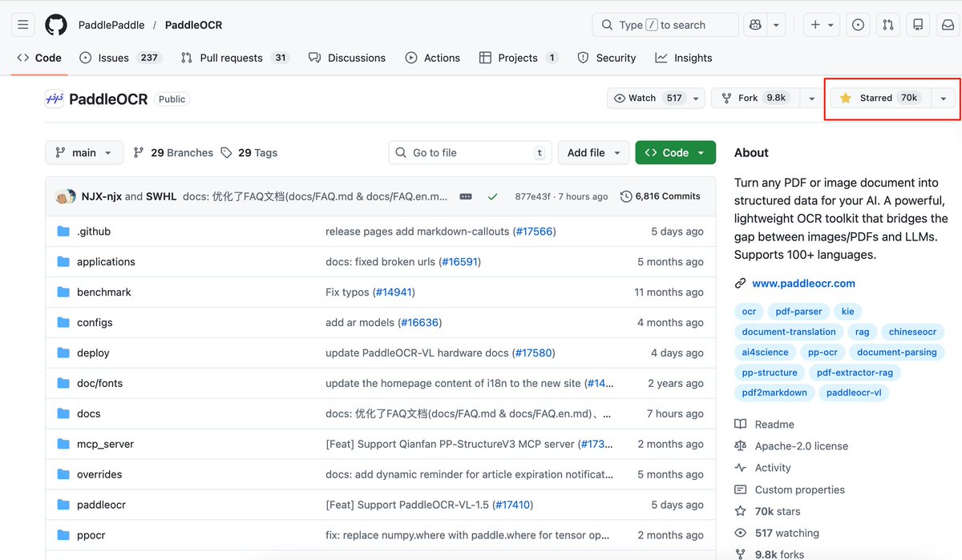This screenshot has height=560, width=962.
Task: Click the eye icon beside 517 watching
Action: click(741, 533)
